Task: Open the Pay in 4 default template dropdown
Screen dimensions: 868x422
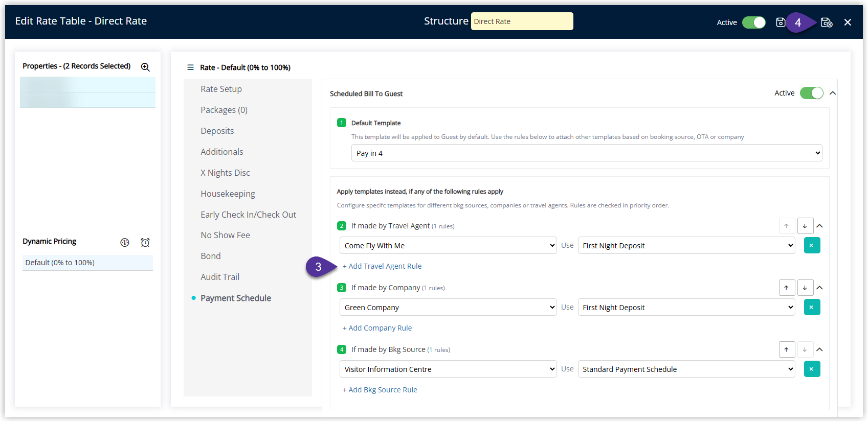Action: pos(587,153)
